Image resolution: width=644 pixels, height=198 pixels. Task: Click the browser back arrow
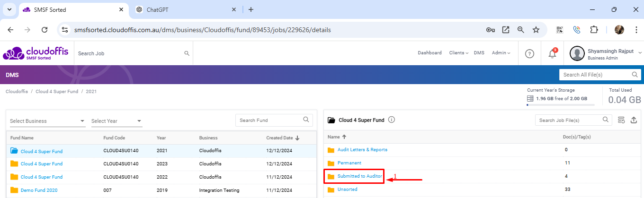[10, 30]
